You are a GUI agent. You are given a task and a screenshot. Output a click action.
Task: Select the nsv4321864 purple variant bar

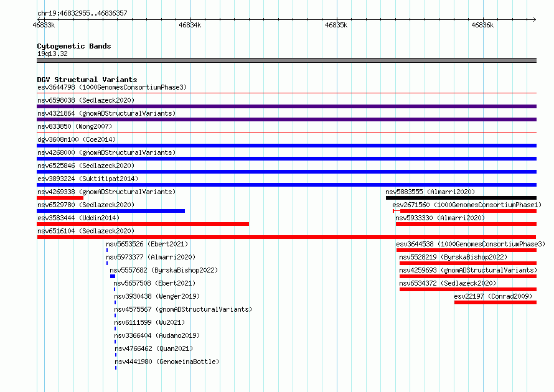286,119
